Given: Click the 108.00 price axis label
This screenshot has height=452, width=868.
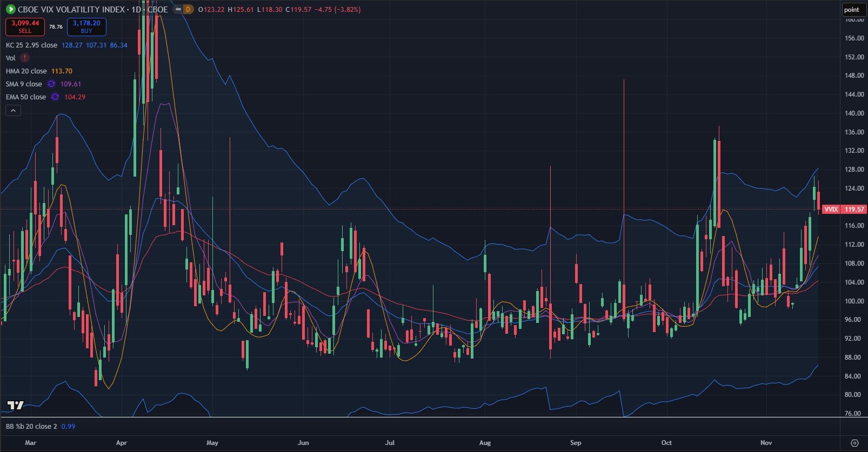Looking at the screenshot, I should (854, 264).
